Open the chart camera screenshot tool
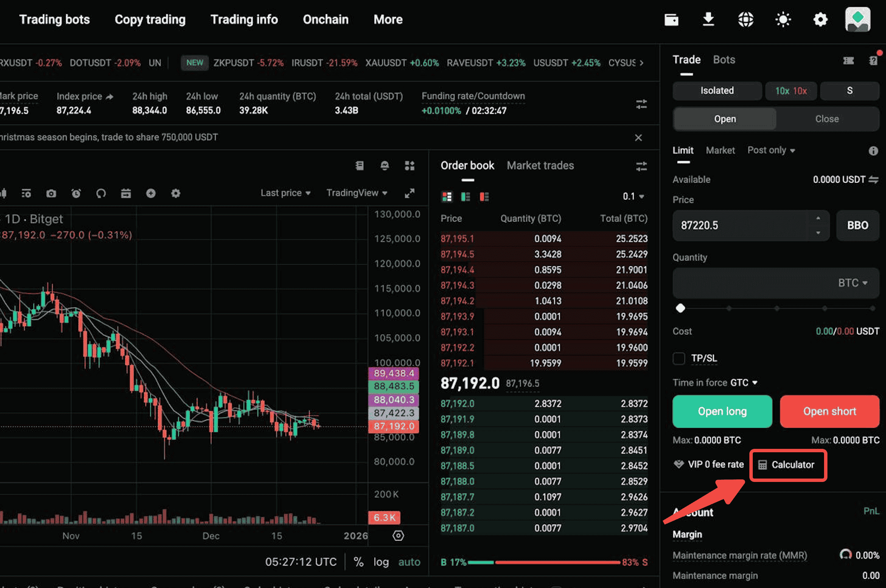 coord(51,193)
